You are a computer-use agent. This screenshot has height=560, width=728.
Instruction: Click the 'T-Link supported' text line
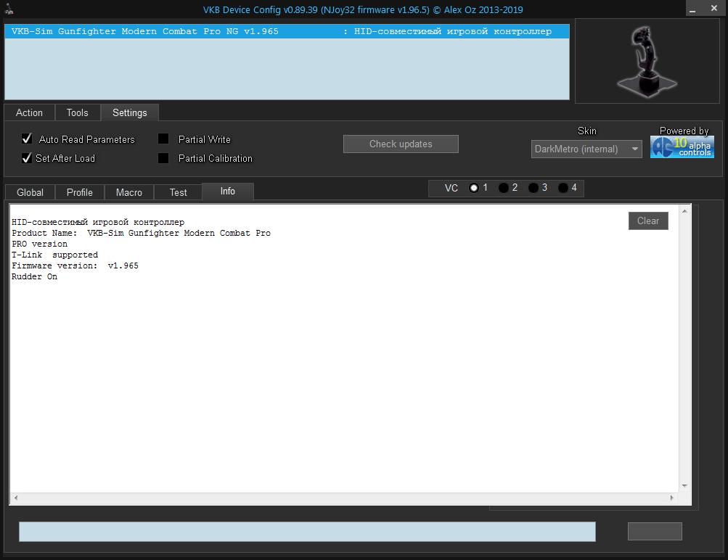pos(54,255)
